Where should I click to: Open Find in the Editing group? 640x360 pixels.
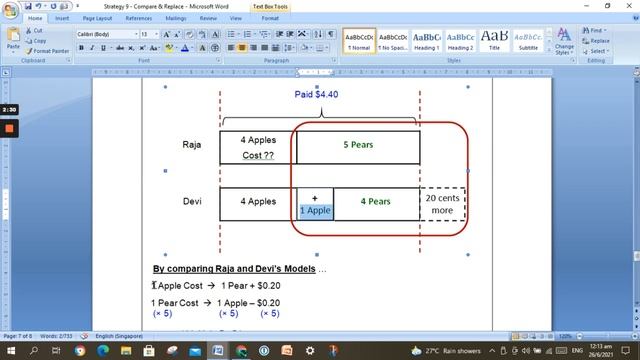pyautogui.click(x=594, y=31)
